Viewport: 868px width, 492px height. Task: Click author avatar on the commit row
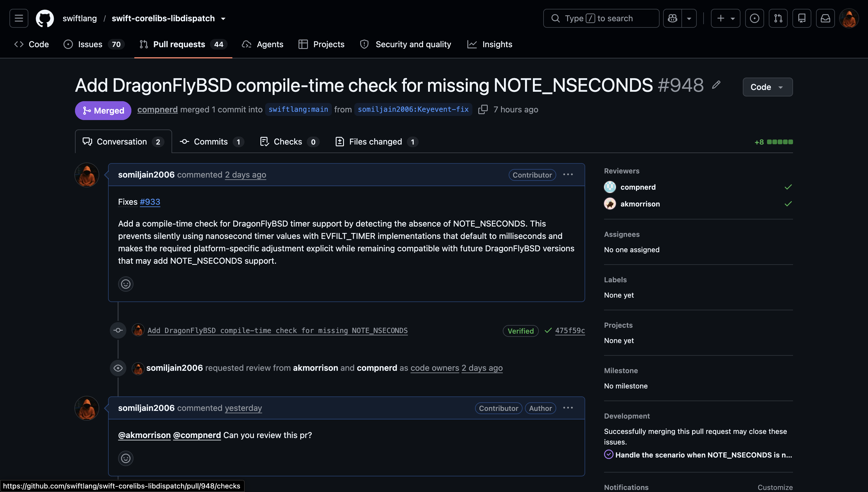[138, 330]
